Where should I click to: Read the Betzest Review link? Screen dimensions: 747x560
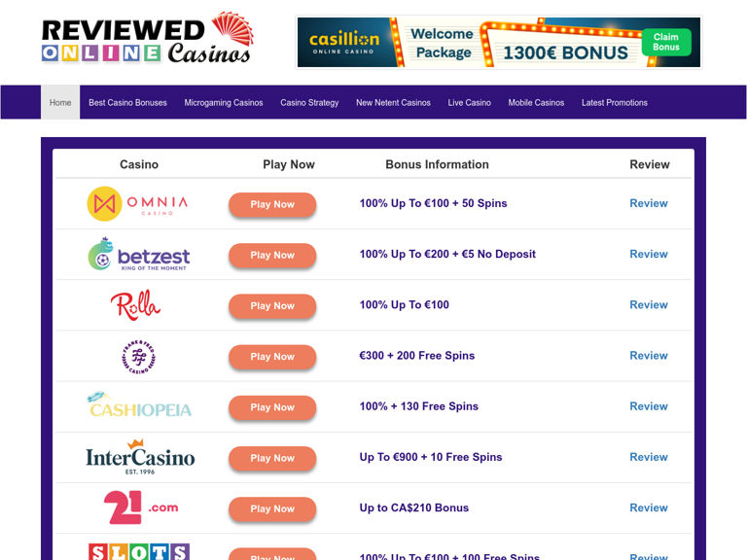click(x=648, y=254)
